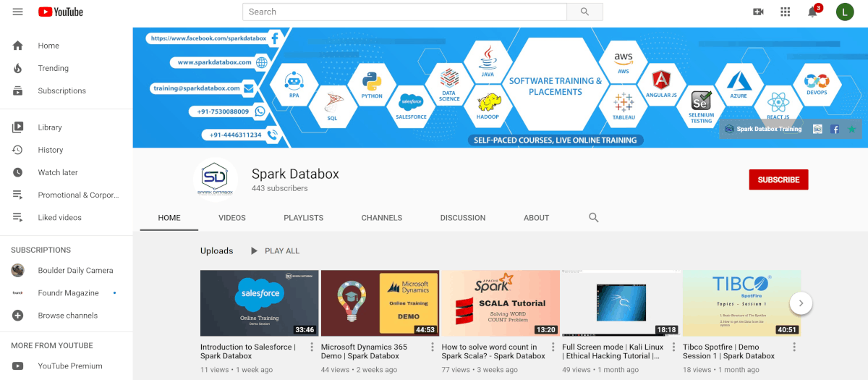The width and height of the screenshot is (868, 380).
Task: Open Introduction to Salesforce video title
Action: click(x=248, y=352)
